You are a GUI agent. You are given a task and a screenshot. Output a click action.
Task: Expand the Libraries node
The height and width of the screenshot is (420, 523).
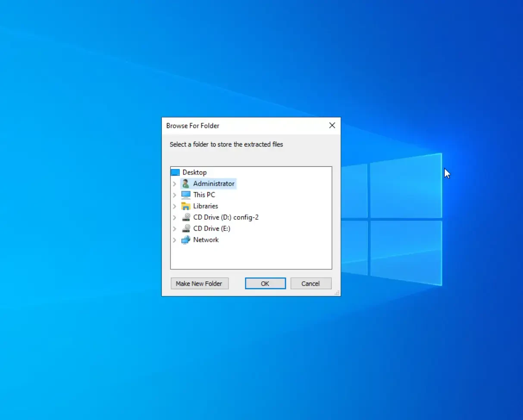point(175,206)
